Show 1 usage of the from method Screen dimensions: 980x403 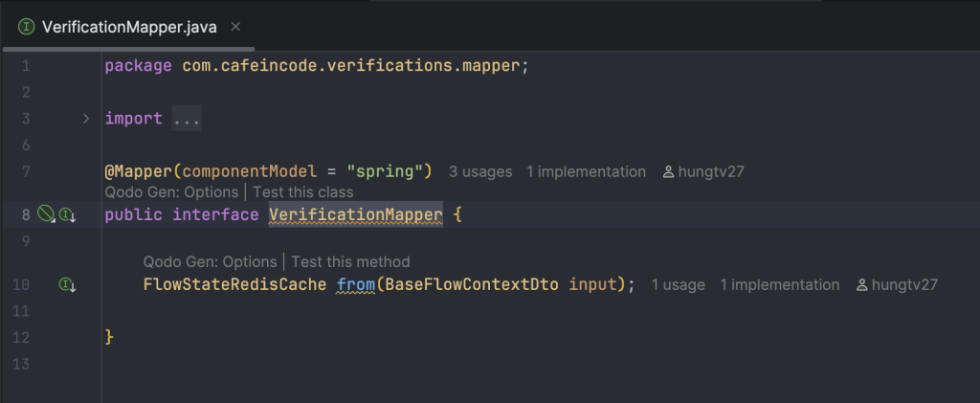pyautogui.click(x=679, y=285)
